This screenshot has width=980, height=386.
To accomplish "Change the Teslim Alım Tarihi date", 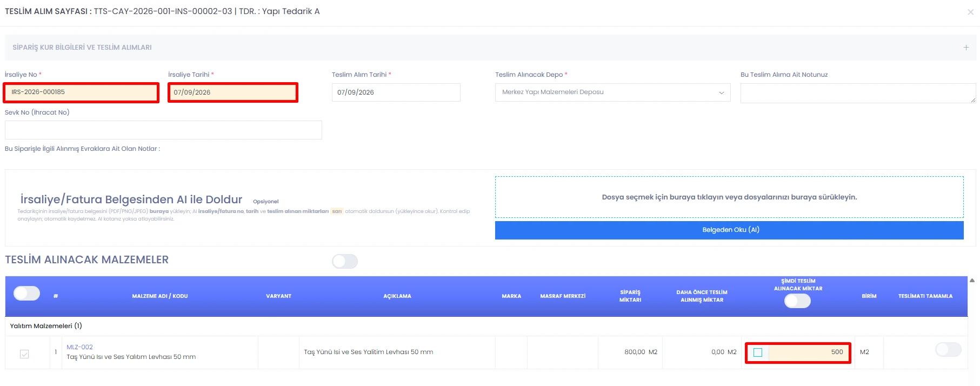I will tap(396, 92).
